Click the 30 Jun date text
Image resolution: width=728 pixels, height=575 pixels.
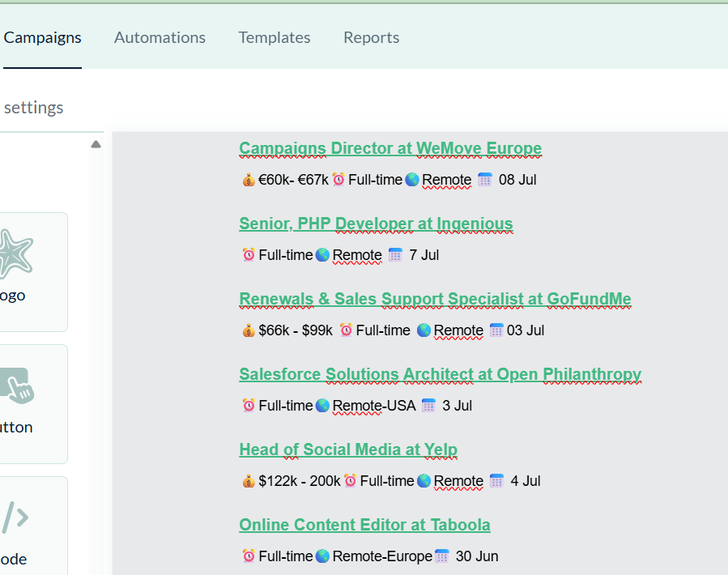click(x=477, y=556)
